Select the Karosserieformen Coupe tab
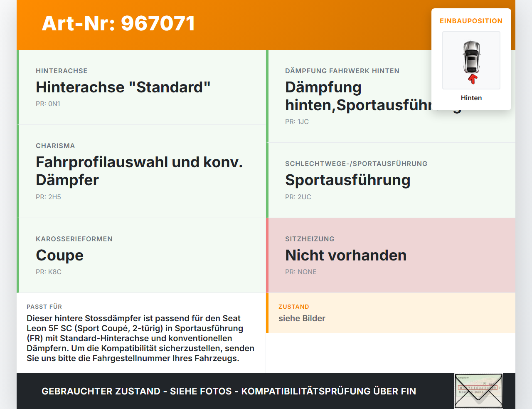 141,255
